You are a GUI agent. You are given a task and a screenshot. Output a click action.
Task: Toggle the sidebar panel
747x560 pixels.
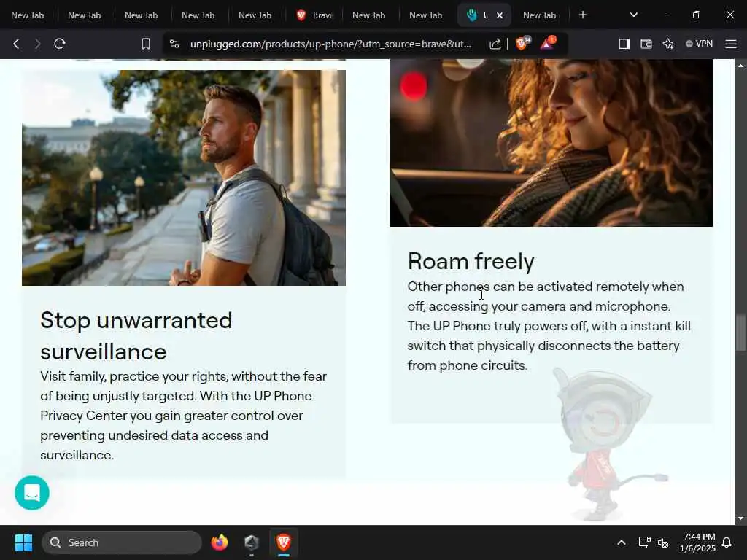(x=624, y=44)
